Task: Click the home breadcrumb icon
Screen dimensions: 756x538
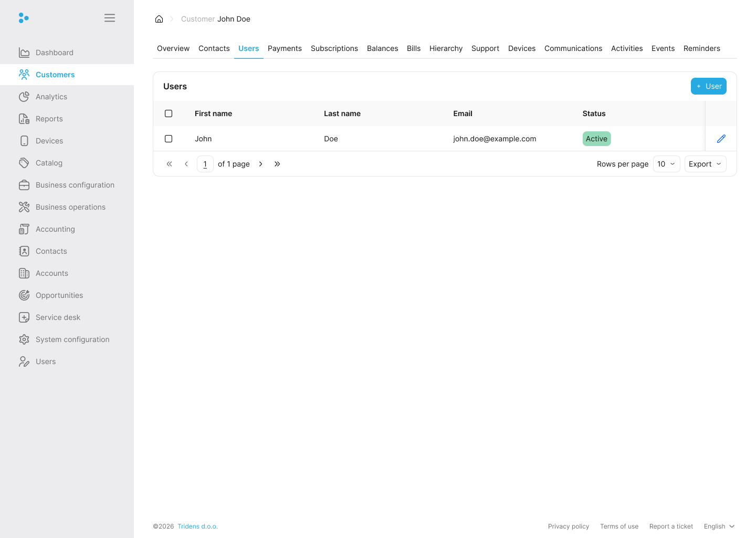Action: tap(159, 19)
